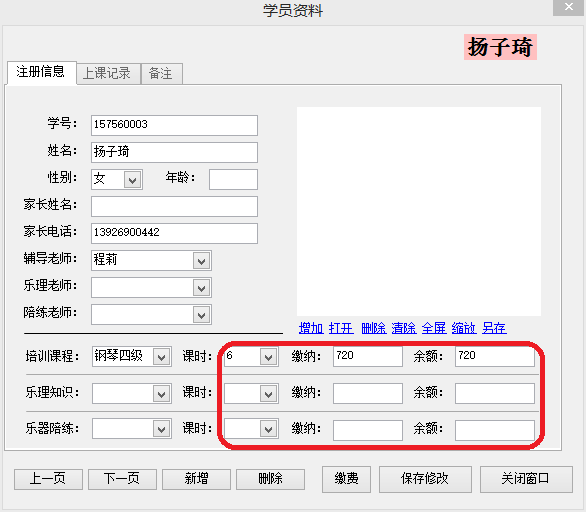Click the 缴纳 field in 乐理知识 row
The image size is (586, 512).
[x=368, y=393]
